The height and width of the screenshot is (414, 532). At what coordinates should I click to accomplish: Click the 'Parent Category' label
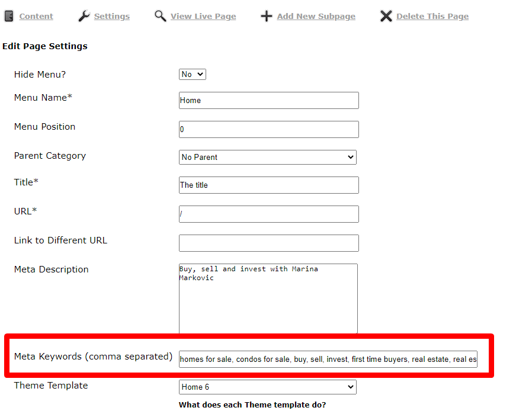point(50,156)
